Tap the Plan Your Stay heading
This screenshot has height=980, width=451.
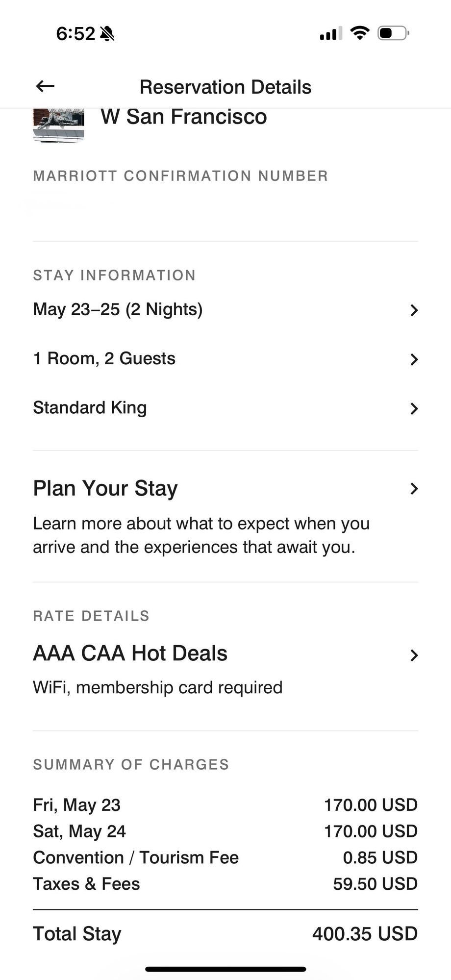pyautogui.click(x=105, y=488)
